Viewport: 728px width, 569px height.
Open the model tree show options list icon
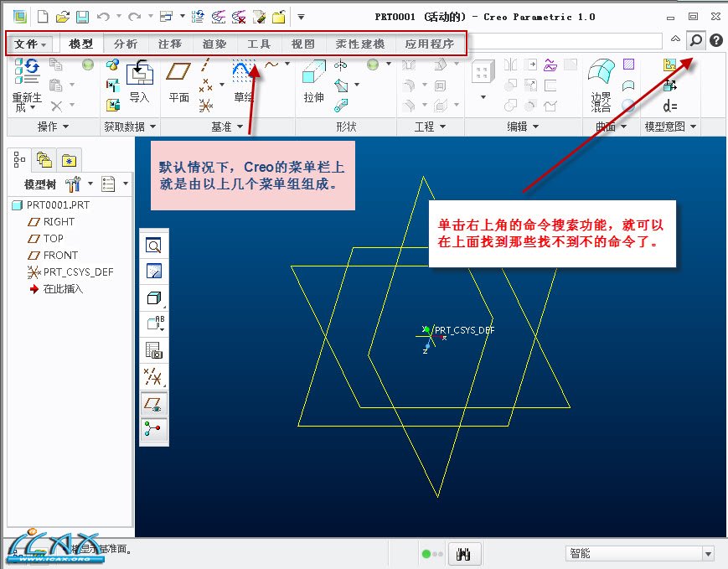point(108,184)
